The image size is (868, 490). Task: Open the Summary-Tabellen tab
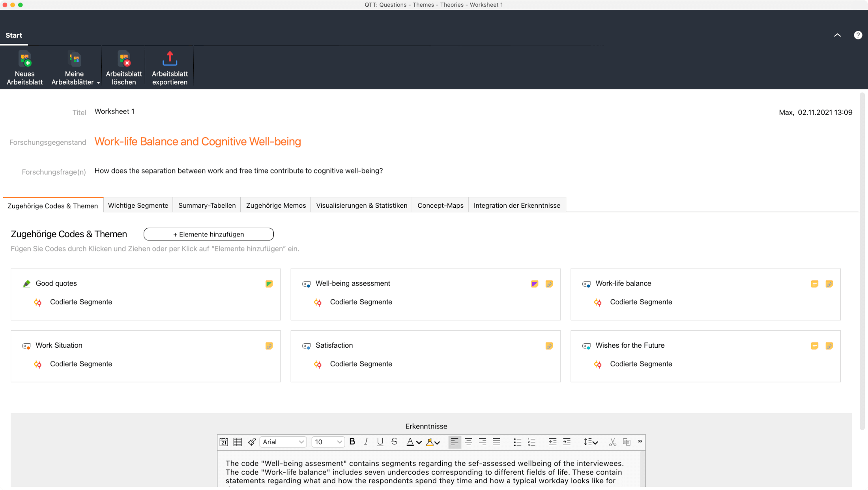coord(207,205)
